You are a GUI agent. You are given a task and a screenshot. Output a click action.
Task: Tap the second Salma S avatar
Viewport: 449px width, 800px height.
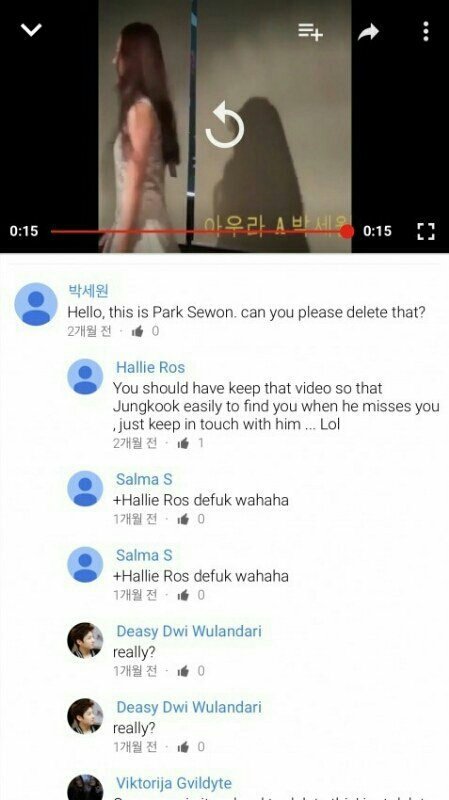(85, 565)
